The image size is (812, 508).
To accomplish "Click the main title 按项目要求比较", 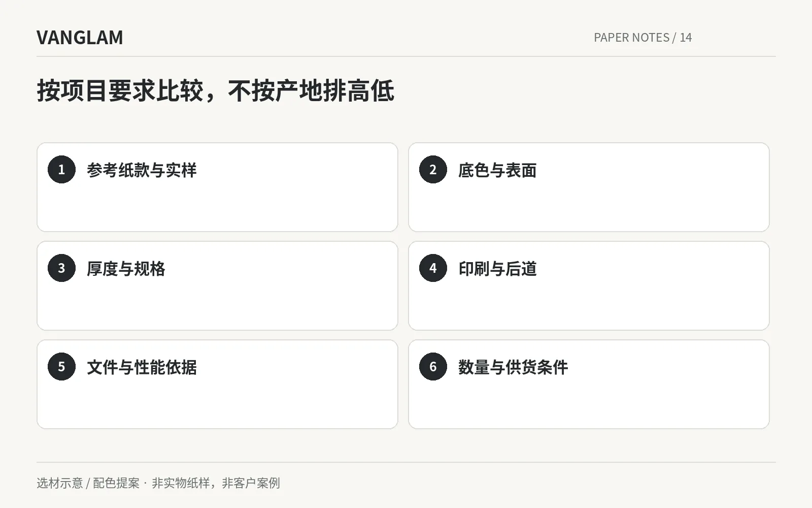I will [x=120, y=91].
